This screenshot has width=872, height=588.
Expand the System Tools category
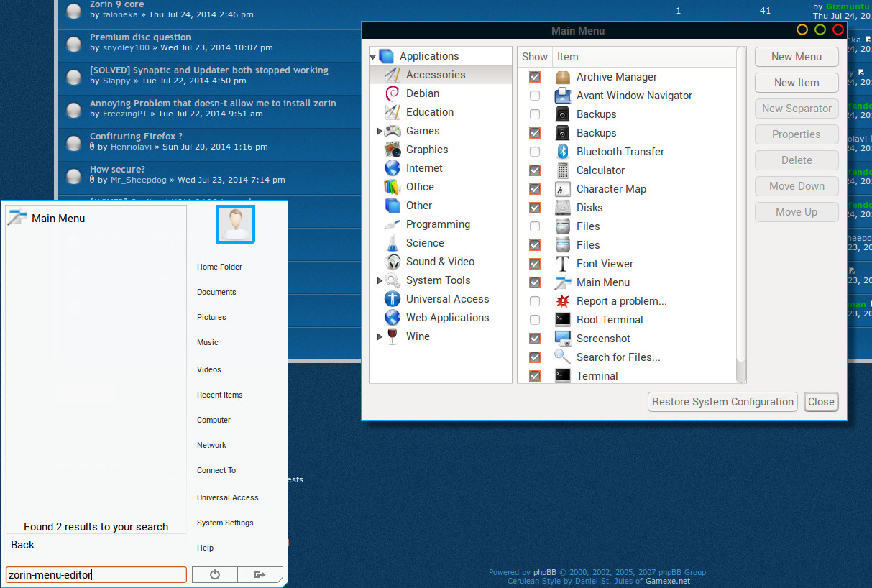pos(380,280)
